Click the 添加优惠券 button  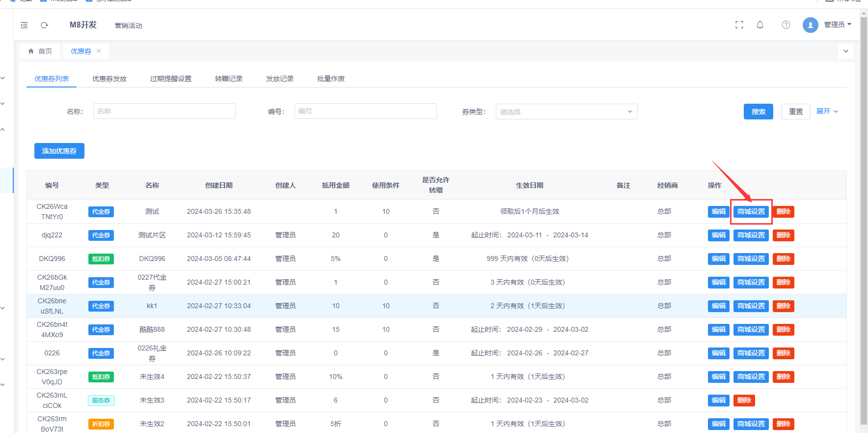click(59, 151)
